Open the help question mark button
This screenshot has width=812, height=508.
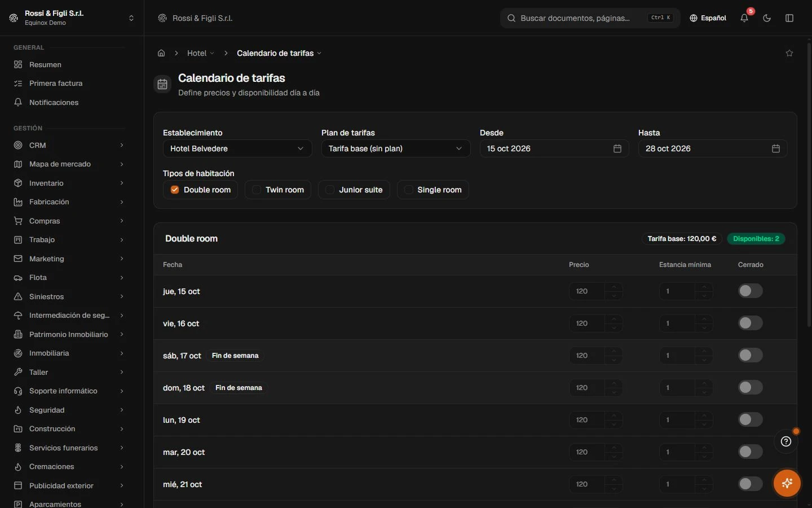[786, 441]
